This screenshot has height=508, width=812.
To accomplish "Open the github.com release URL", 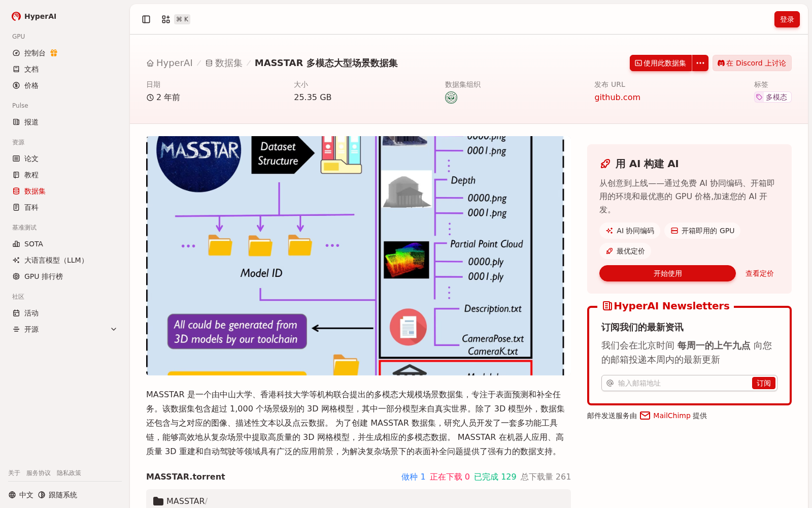I will point(617,97).
